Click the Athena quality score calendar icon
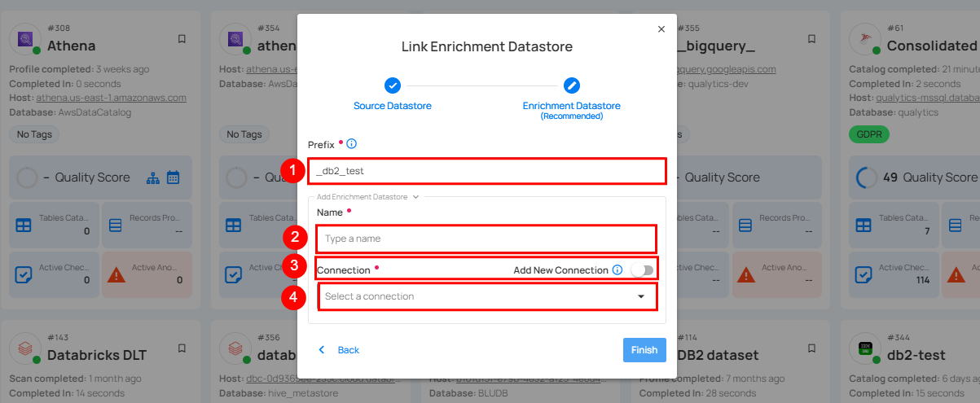This screenshot has width=980, height=403. [173, 177]
